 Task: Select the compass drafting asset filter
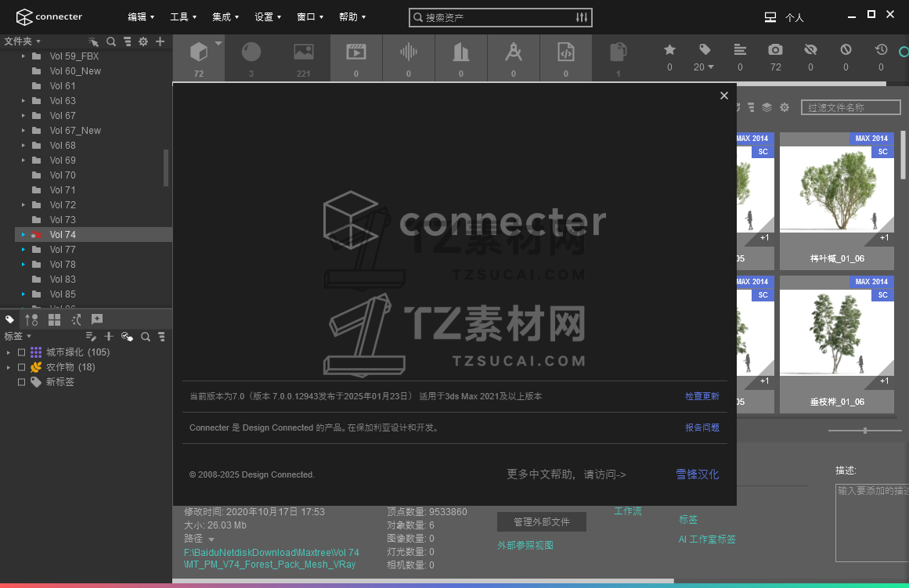(513, 57)
